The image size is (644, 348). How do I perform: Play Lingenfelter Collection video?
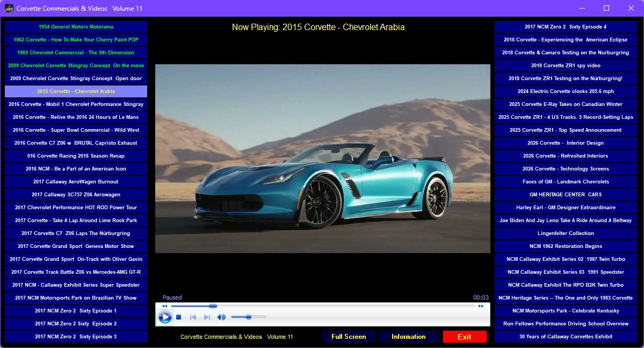[566, 233]
